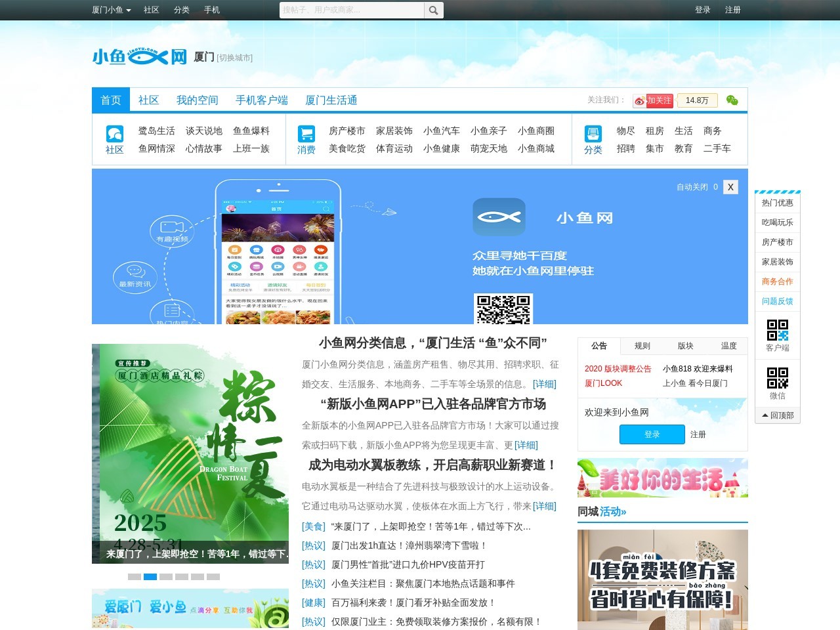
Task: Click the search magnifier icon
Action: click(434, 10)
